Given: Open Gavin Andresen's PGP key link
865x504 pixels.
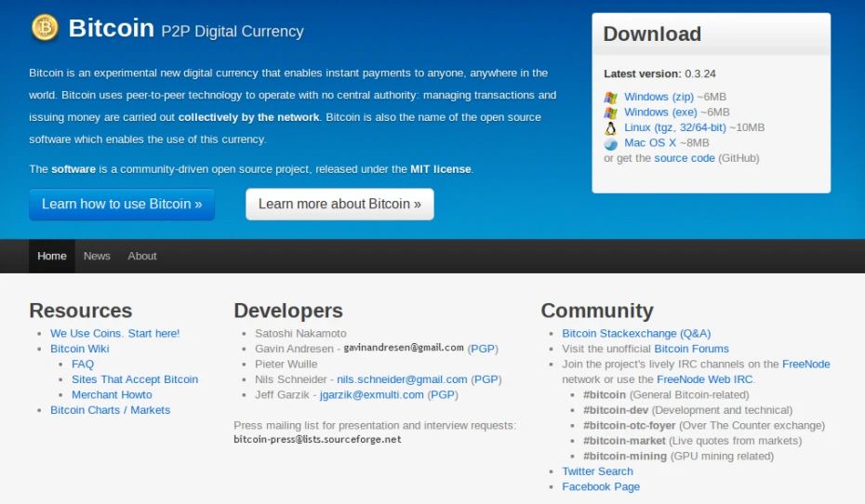Looking at the screenshot, I should pyautogui.click(x=483, y=349).
